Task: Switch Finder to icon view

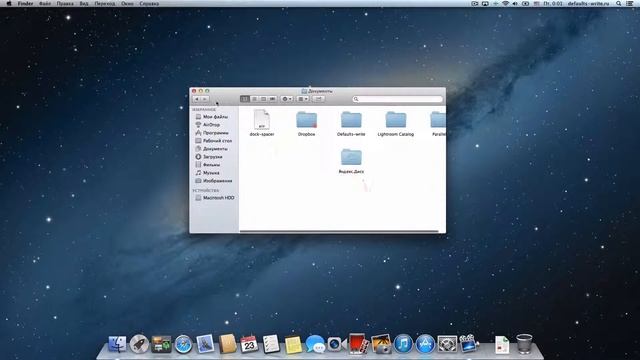Action: 244,99
